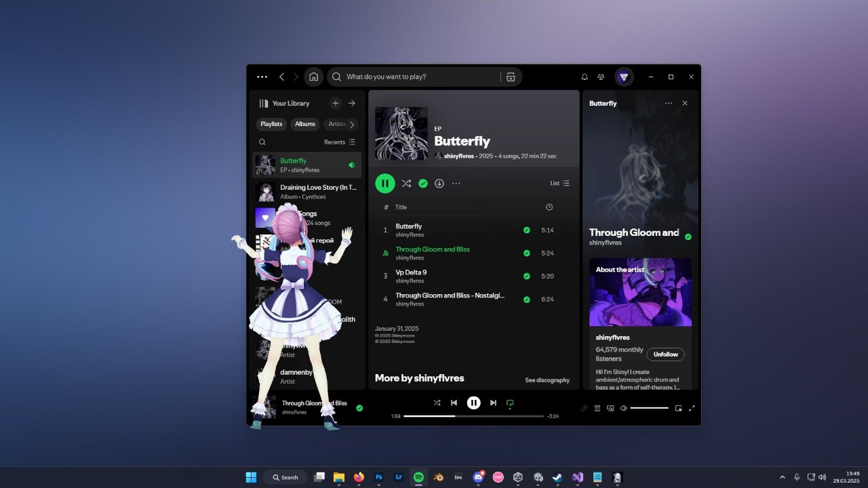Viewport: 868px width, 488px height.
Task: Toggle saved checkmark in bottom player bar
Action: (359, 408)
